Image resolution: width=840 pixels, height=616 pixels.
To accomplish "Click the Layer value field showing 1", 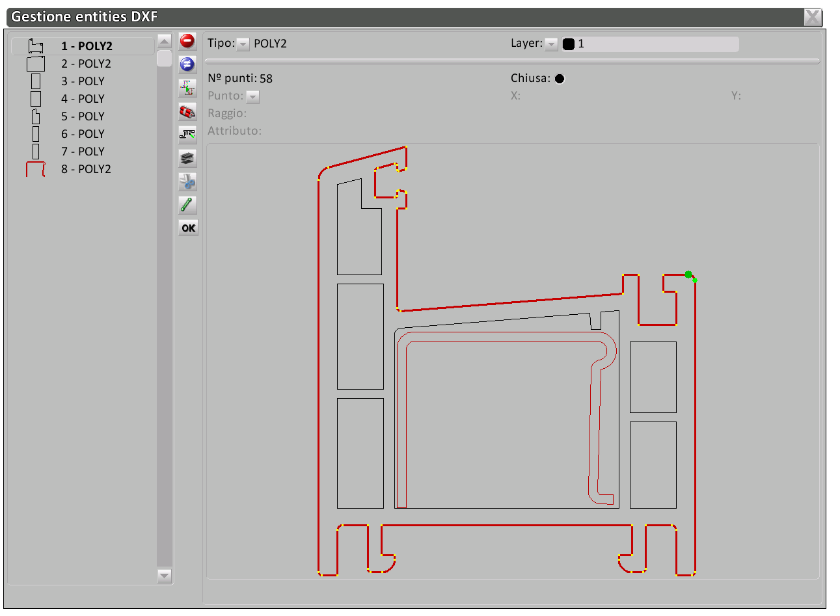I will coord(650,44).
